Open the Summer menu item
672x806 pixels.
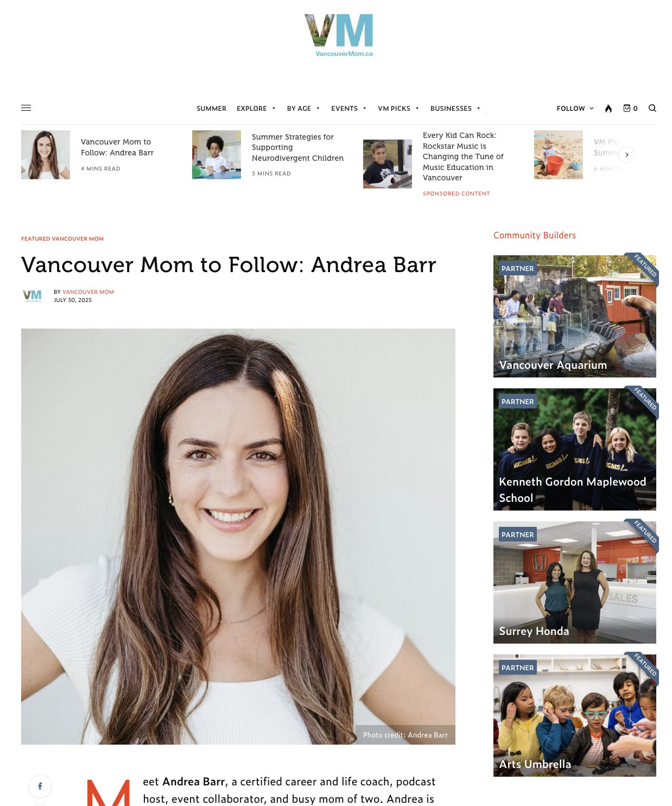(211, 109)
